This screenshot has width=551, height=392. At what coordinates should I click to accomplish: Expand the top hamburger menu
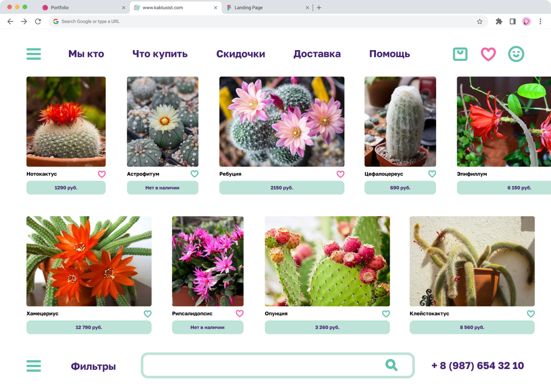coord(34,54)
